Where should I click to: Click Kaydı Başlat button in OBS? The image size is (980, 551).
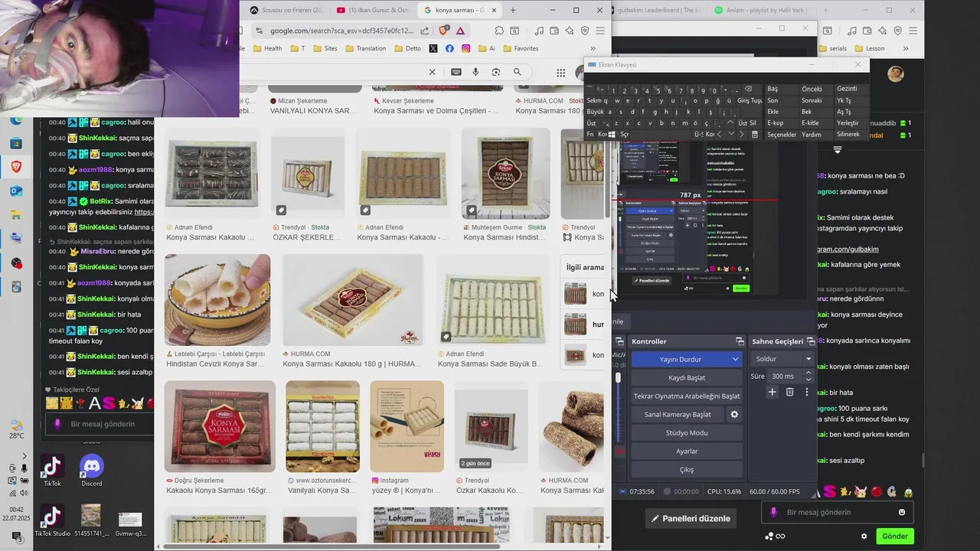pyautogui.click(x=686, y=377)
